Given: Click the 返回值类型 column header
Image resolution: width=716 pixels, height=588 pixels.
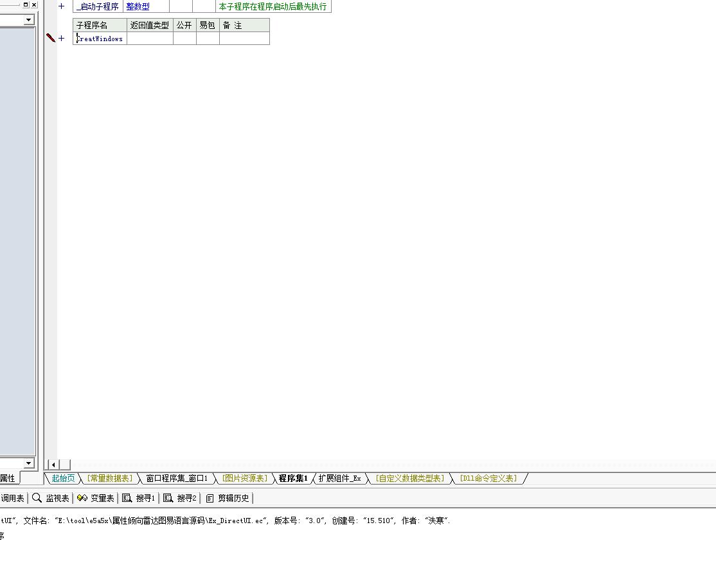Looking at the screenshot, I should (150, 25).
